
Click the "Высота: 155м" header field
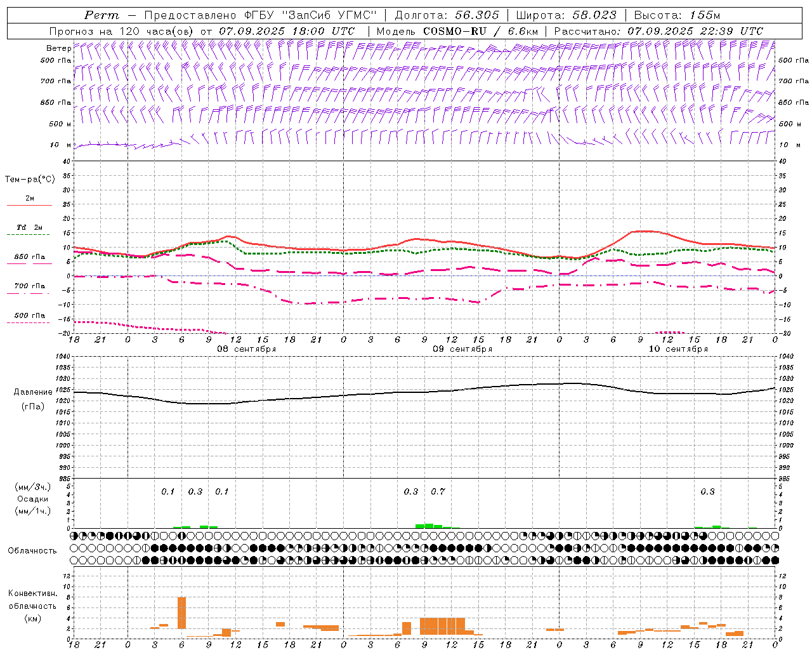677,15
